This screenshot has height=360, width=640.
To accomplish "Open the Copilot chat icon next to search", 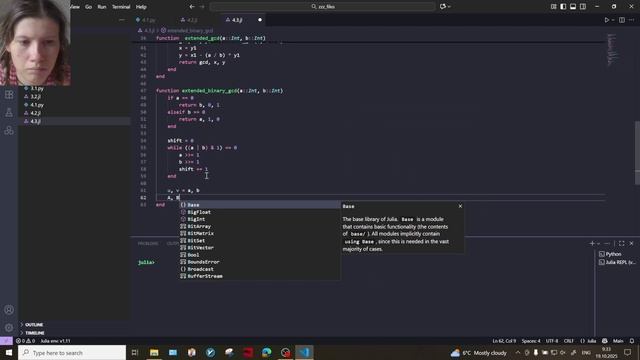I will [443, 7].
